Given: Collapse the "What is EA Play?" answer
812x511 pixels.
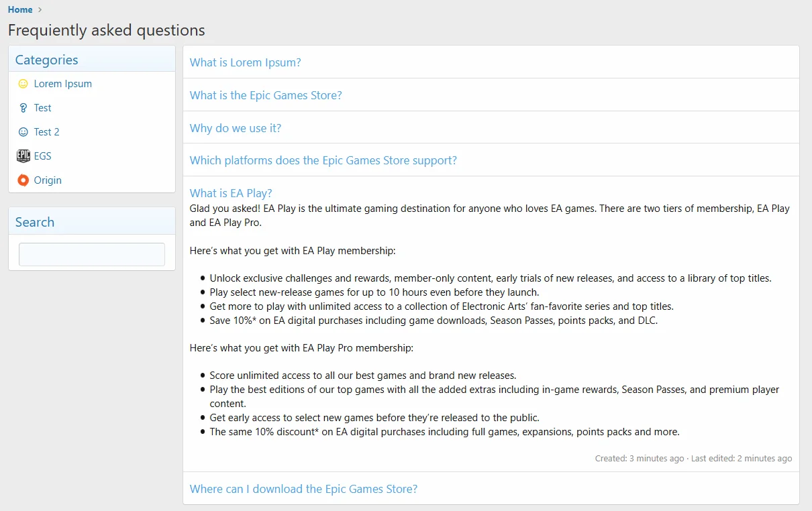Looking at the screenshot, I should (x=231, y=193).
